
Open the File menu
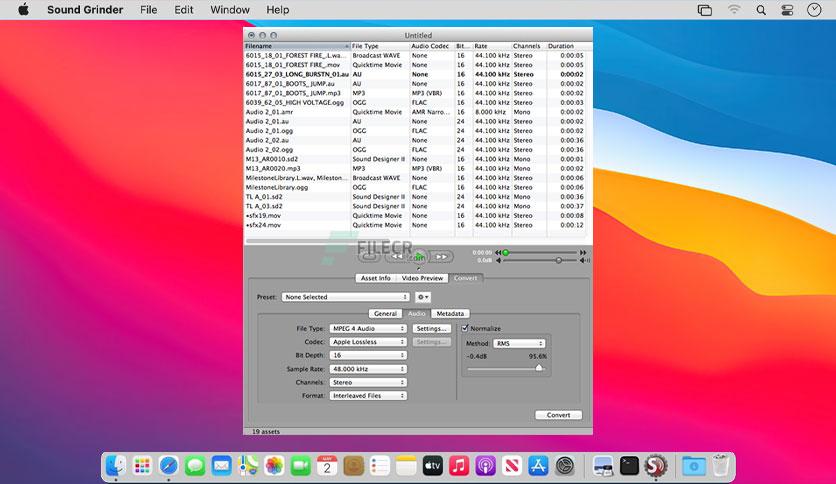(148, 10)
